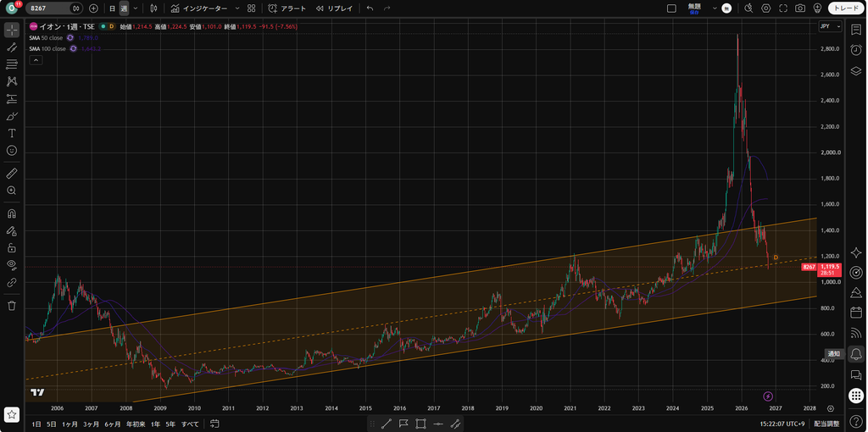The image size is (868, 432).
Task: Collapse the indicator legend chevron
Action: point(36,60)
